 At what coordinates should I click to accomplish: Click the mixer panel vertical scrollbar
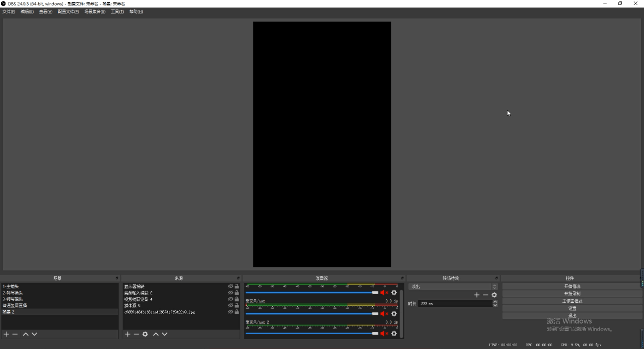click(x=401, y=314)
